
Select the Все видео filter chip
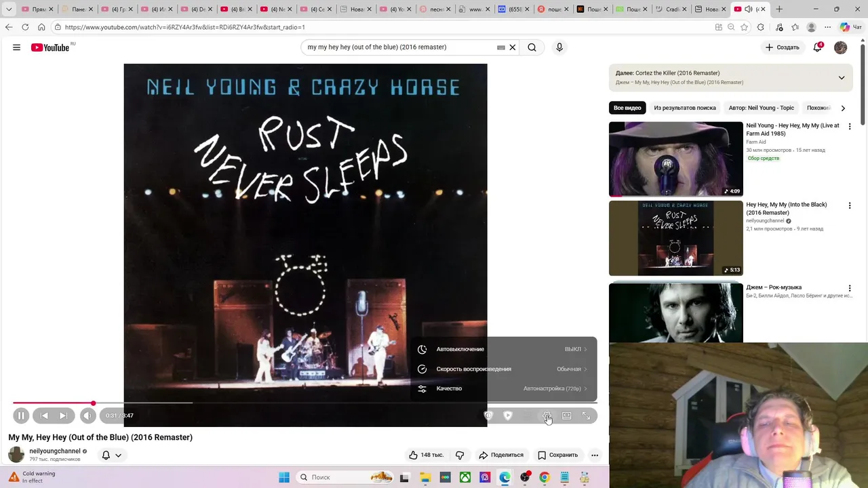pos(627,108)
